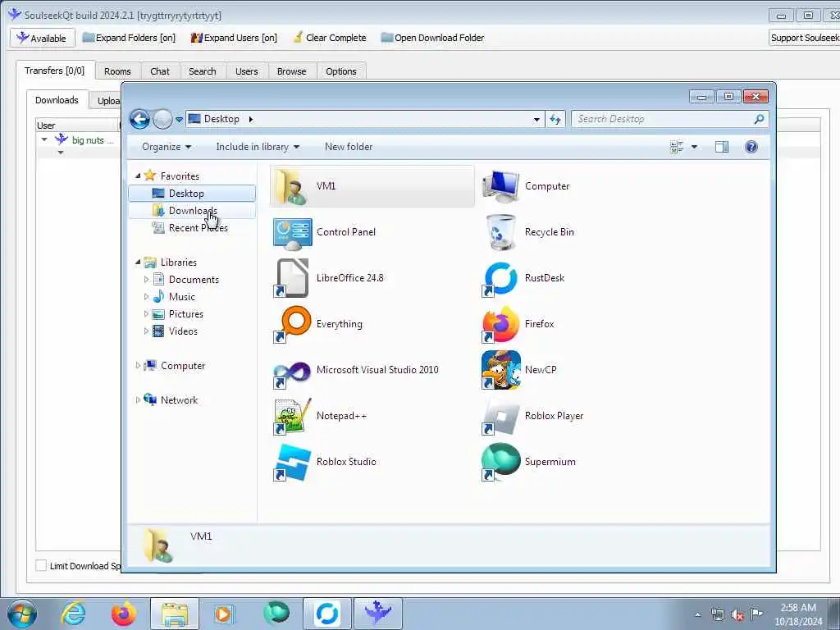
Task: Collapse the big nuts user row
Action: click(x=44, y=139)
